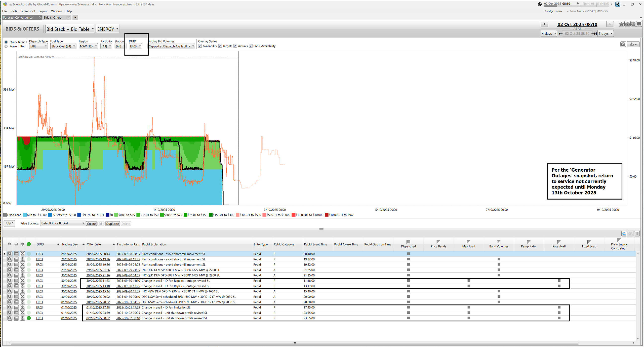Open the 7 days look-ahead dropdown
The width and height of the screenshot is (644, 347).
pyautogui.click(x=606, y=33)
